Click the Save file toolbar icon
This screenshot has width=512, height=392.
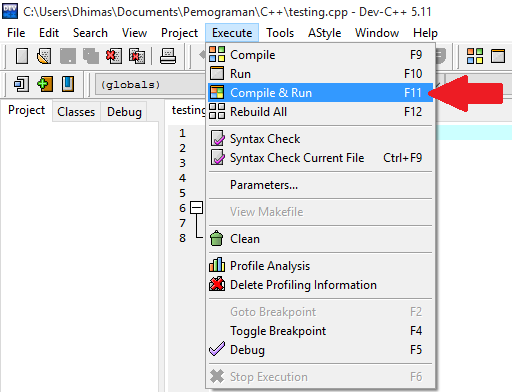(68, 56)
